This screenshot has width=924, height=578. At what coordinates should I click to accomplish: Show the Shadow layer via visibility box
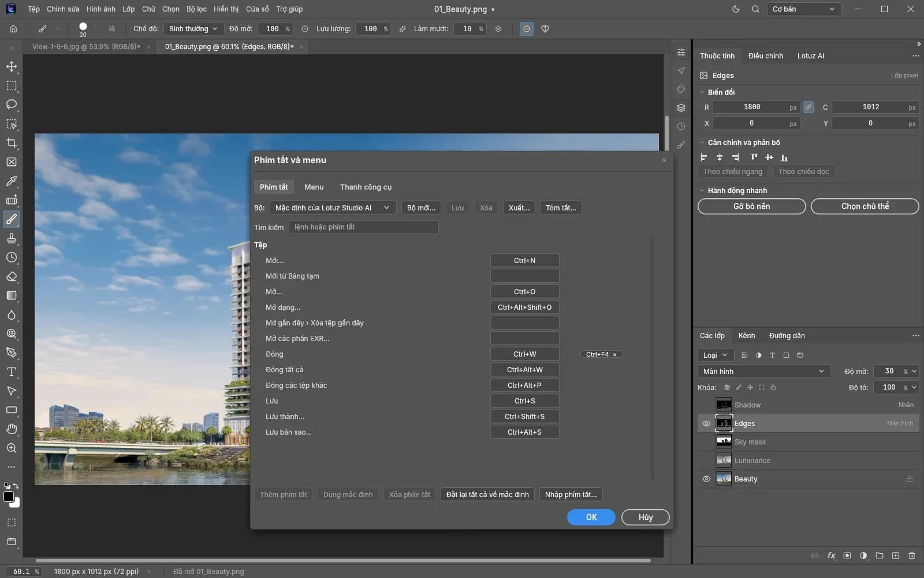coord(706,405)
